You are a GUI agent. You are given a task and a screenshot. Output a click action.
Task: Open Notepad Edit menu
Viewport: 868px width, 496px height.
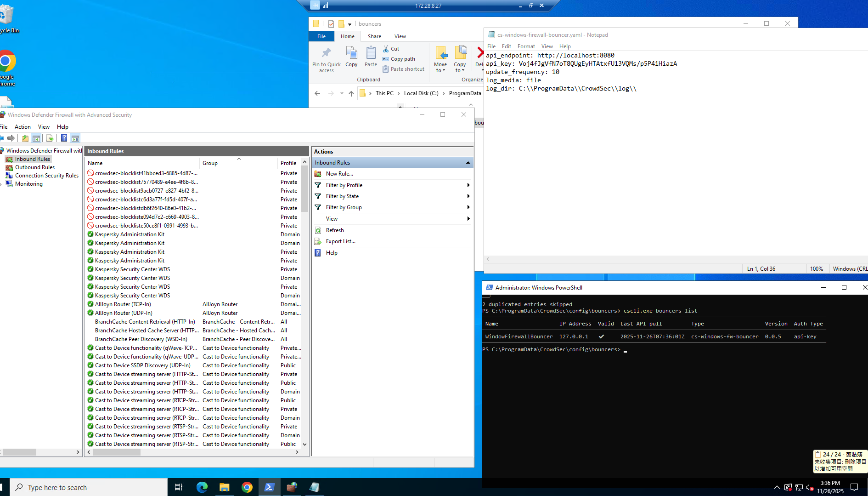pyautogui.click(x=507, y=46)
